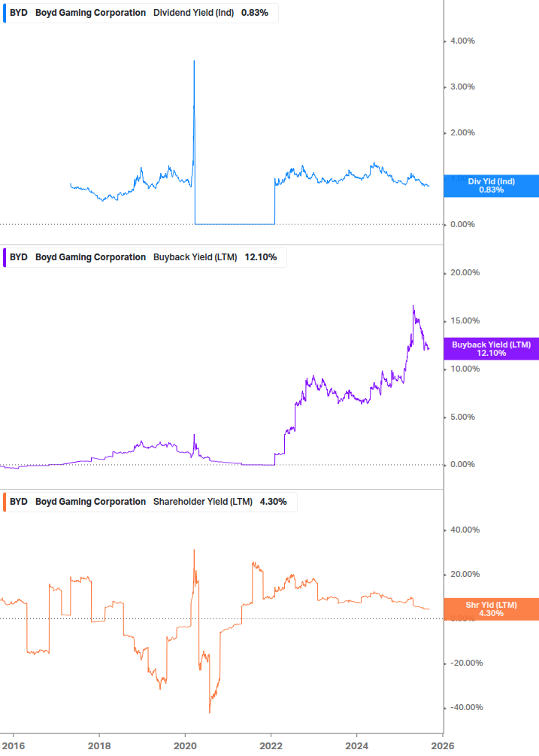539x756 pixels.
Task: Click the 2.00% tick on dividend axis
Action: click(x=462, y=132)
